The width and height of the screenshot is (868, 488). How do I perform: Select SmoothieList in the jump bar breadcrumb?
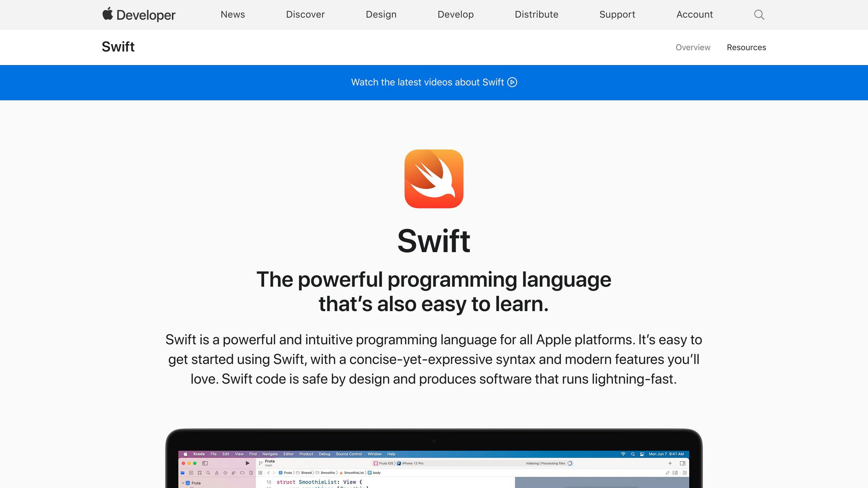point(354,472)
